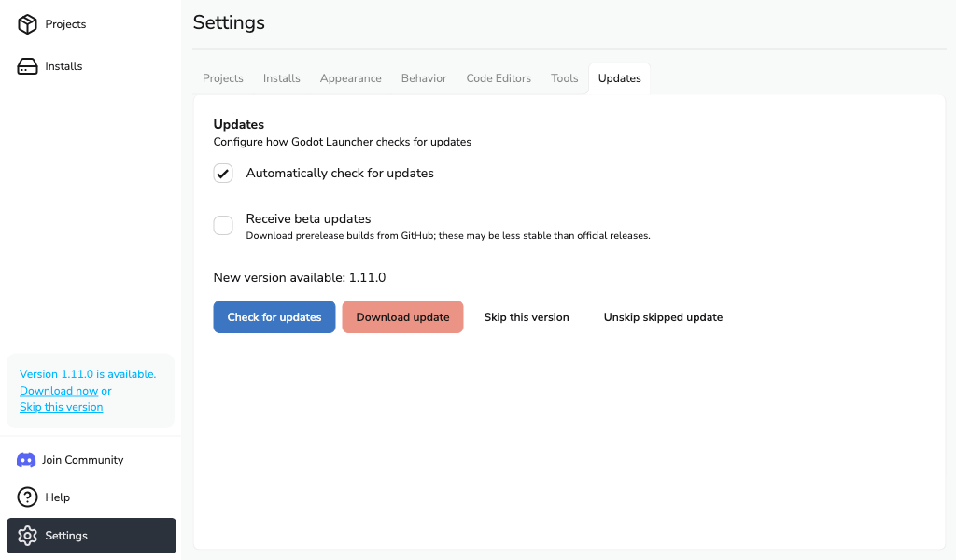956x560 pixels.
Task: Open the Behavior tab
Action: click(x=424, y=78)
